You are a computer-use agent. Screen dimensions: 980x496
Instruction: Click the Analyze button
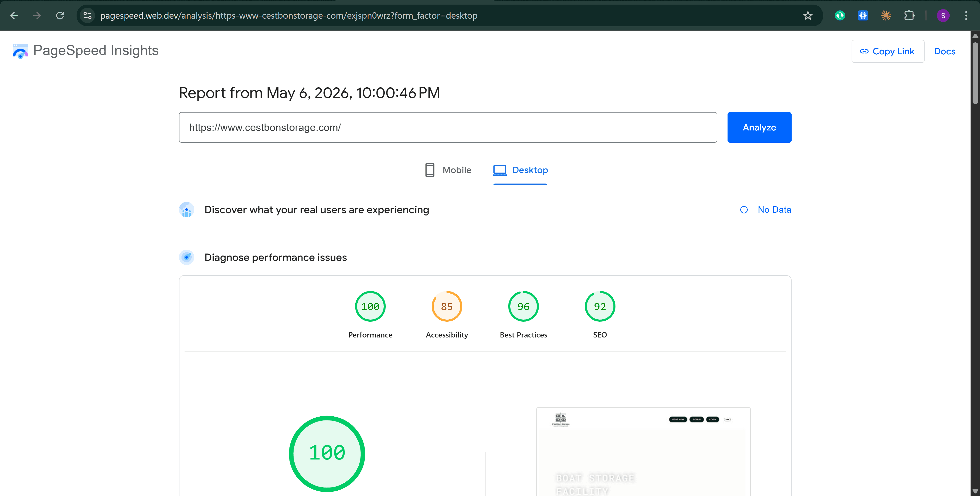(x=759, y=127)
